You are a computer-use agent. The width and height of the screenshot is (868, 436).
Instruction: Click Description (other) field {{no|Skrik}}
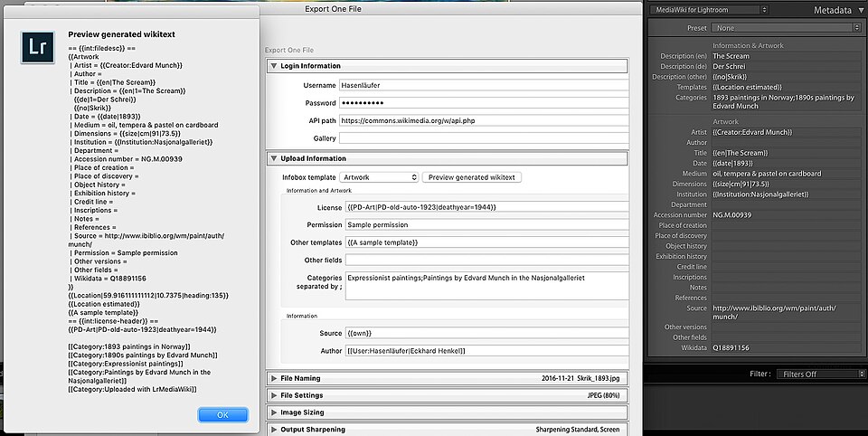pyautogui.click(x=787, y=77)
